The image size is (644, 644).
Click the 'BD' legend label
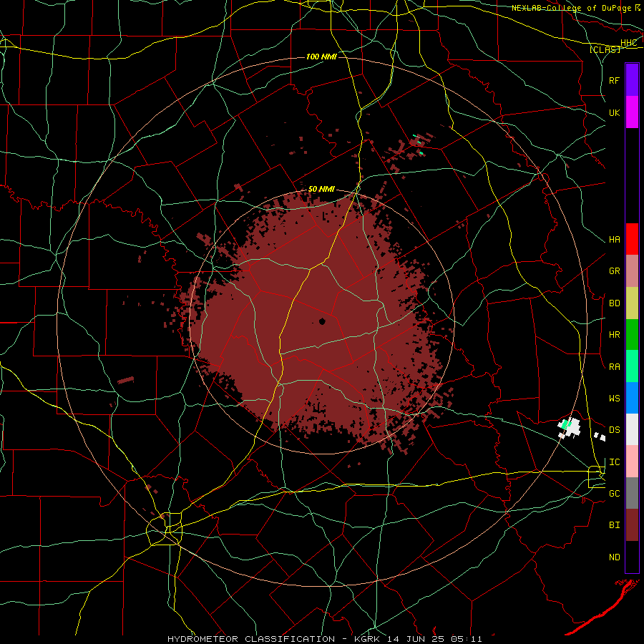coord(615,303)
